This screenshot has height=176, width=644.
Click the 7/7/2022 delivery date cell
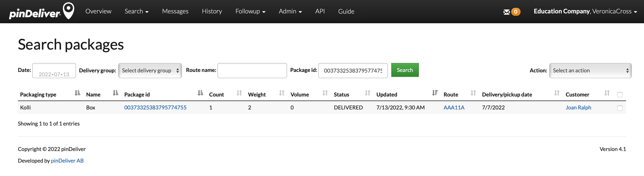[x=493, y=107]
